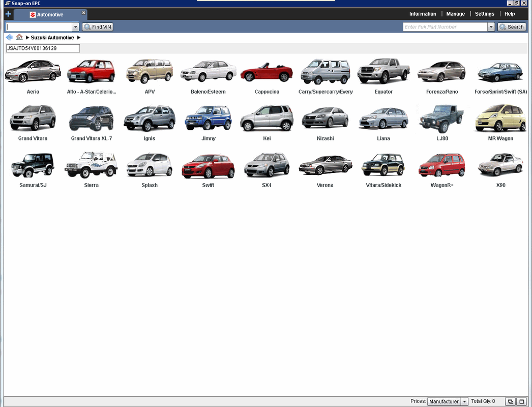Screen dimensions: 532x407
Task: Open the Kei model image
Action: [267, 118]
